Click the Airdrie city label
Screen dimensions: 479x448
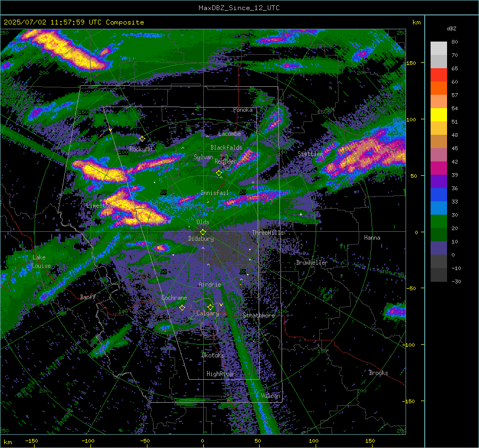point(210,284)
